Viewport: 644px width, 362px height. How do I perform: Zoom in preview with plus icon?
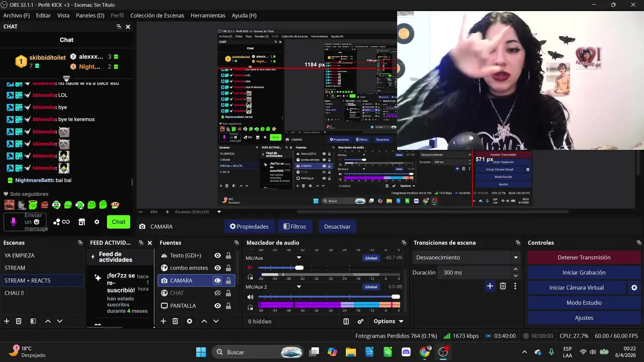tap(168, 212)
